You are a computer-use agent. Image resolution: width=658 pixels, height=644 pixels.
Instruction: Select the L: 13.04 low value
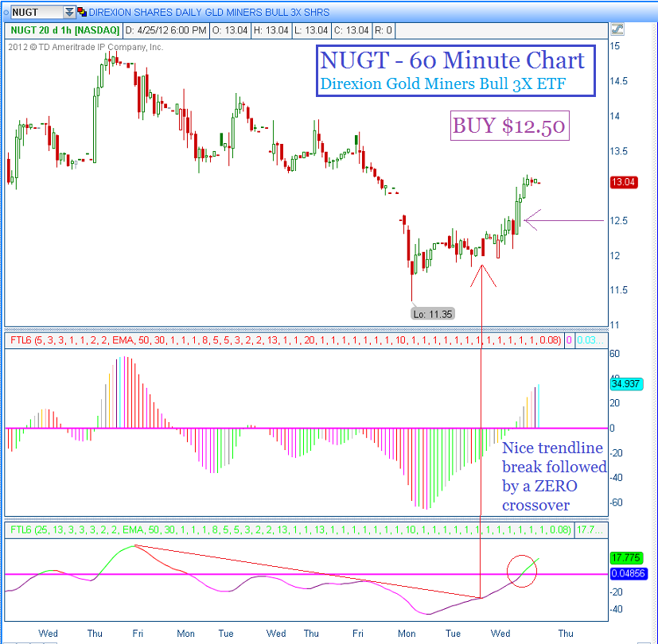click(x=311, y=30)
